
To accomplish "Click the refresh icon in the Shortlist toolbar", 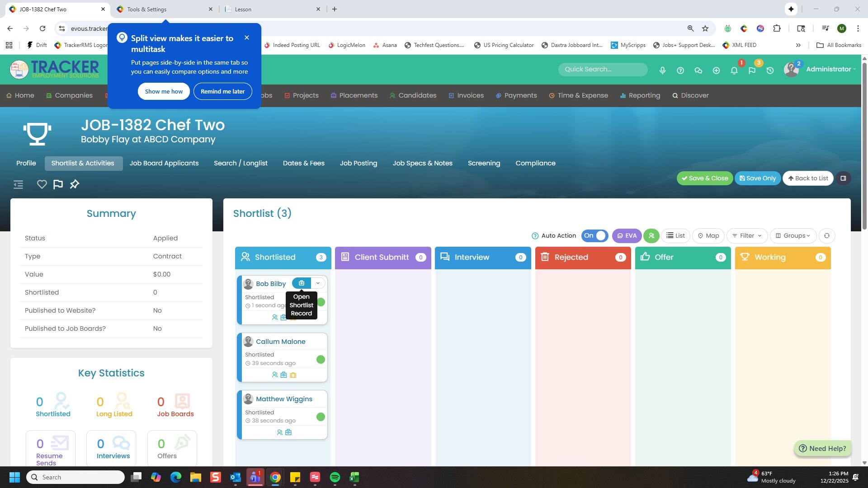I will (826, 236).
